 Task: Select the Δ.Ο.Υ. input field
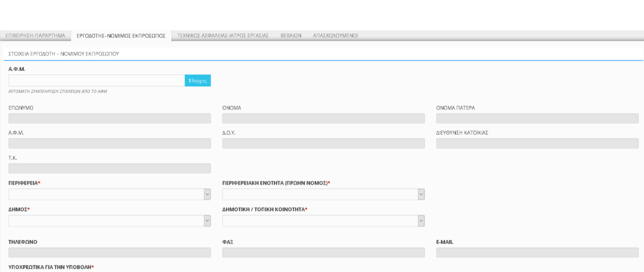tap(323, 143)
